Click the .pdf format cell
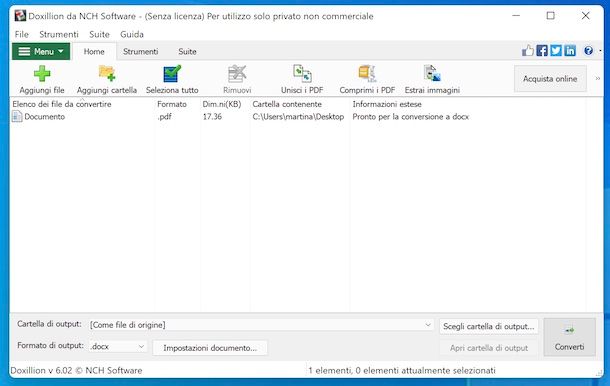 (x=165, y=116)
